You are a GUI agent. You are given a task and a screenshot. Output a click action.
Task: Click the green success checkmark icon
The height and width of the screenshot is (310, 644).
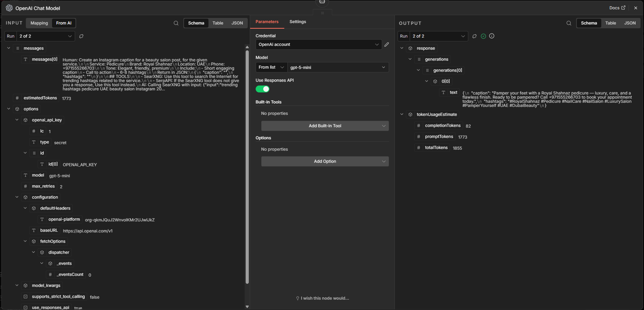click(x=483, y=36)
